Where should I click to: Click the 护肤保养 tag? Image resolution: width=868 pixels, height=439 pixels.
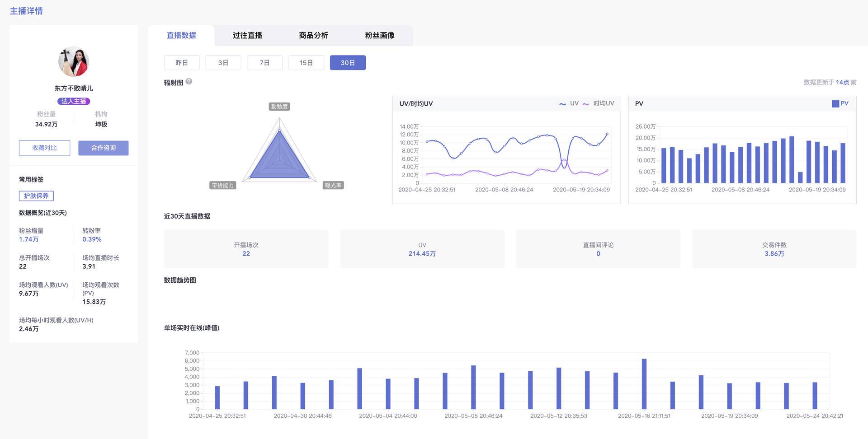[36, 196]
